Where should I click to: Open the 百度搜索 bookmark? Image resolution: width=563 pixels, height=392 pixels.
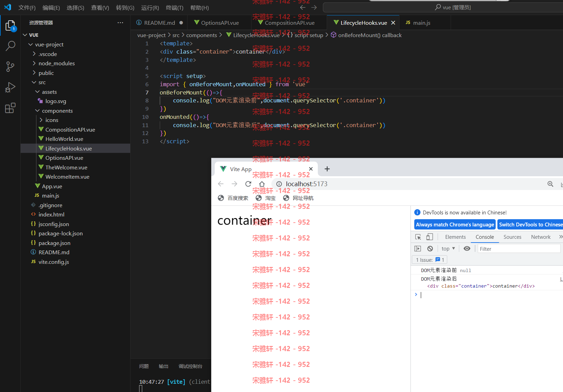tap(233, 198)
